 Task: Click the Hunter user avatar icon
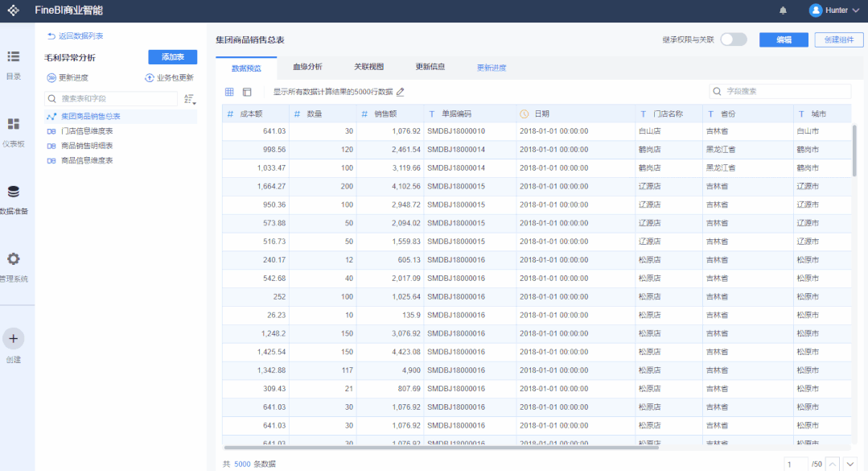(x=815, y=10)
